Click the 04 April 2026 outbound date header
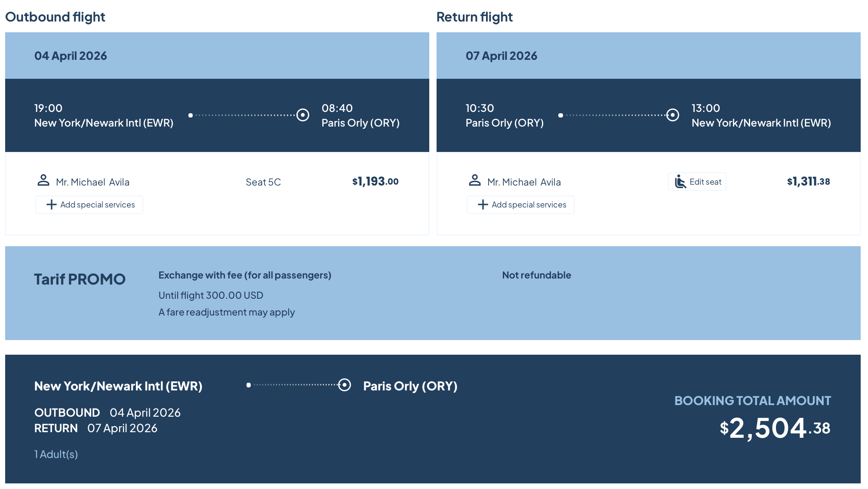Screen dimensions: 868x489 [x=71, y=56]
